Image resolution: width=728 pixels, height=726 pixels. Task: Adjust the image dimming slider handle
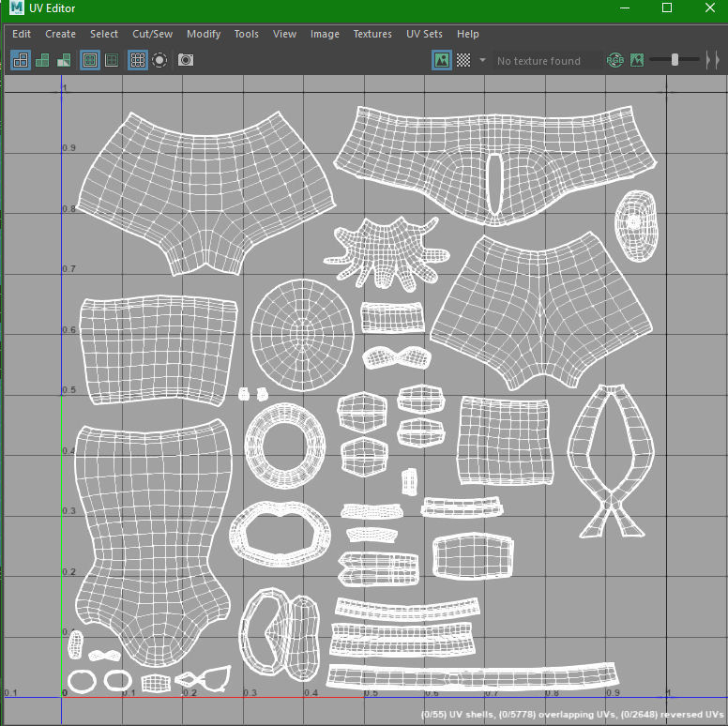[x=675, y=59]
